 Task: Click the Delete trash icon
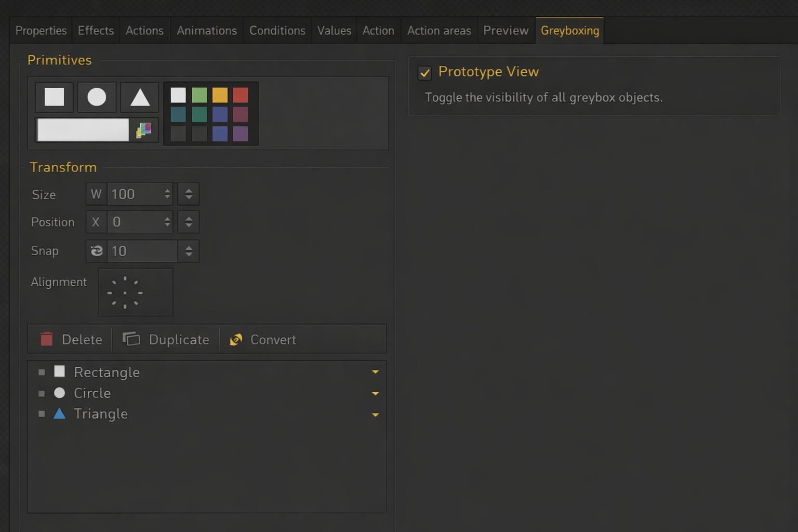coord(47,339)
